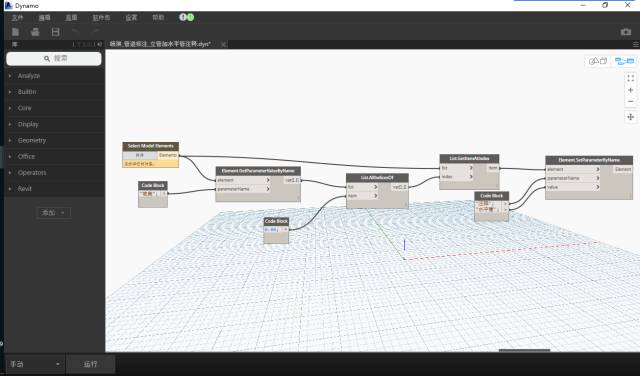Click the Run button
Screen dimensions: 640x376
pos(90,364)
